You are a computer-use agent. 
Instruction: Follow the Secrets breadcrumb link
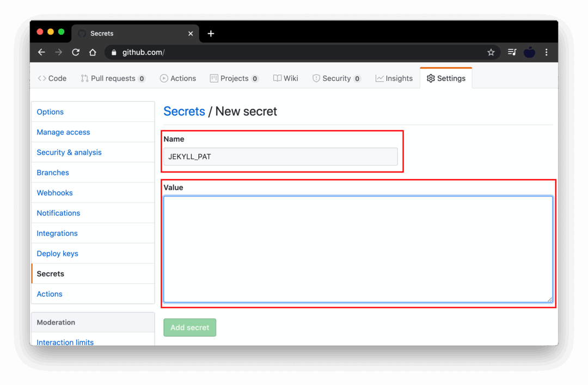point(184,111)
